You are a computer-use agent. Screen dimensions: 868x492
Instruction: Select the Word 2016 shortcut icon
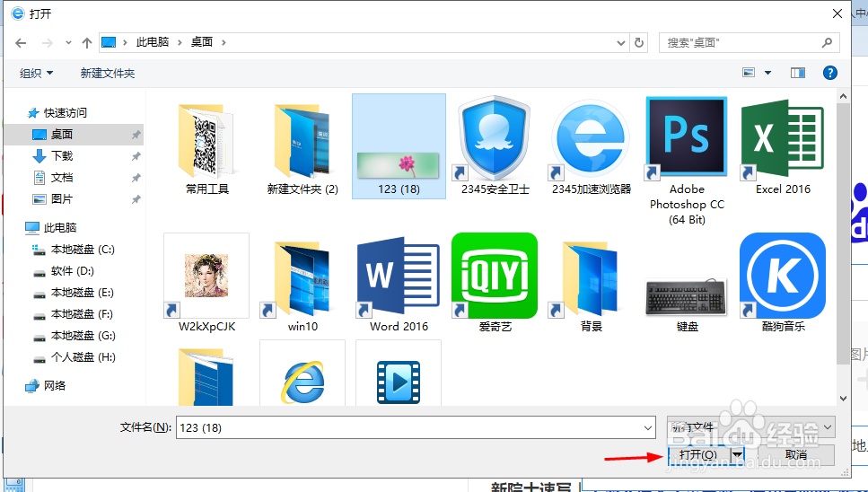pos(399,276)
